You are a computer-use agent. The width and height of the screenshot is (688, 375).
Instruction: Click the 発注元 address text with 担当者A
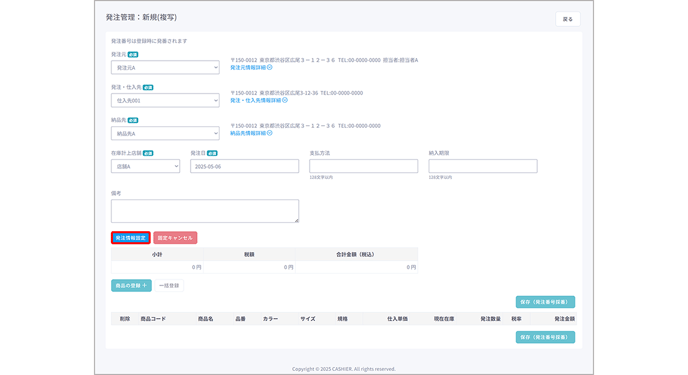point(324,60)
